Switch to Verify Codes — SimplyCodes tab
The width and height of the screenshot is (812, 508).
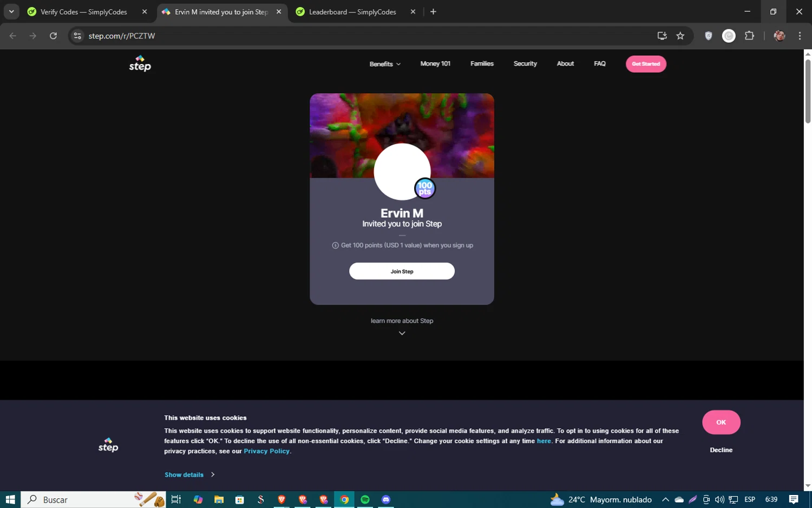[x=84, y=12]
